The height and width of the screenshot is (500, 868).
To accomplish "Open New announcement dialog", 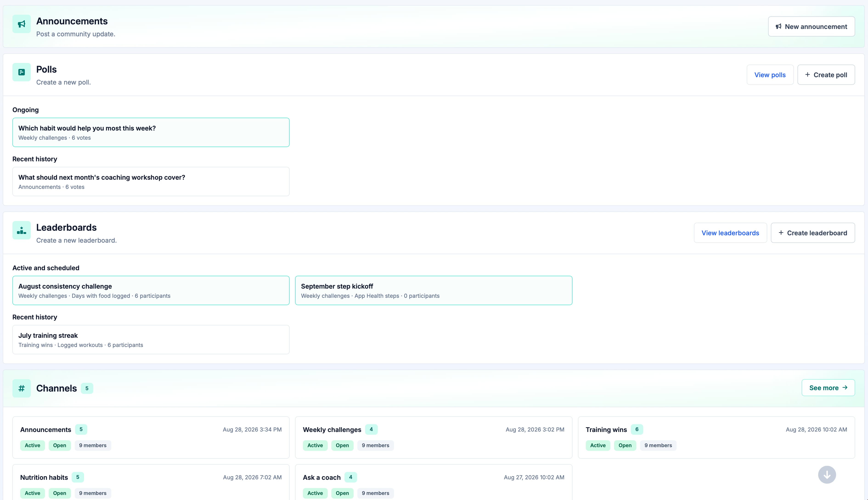I will [811, 26].
